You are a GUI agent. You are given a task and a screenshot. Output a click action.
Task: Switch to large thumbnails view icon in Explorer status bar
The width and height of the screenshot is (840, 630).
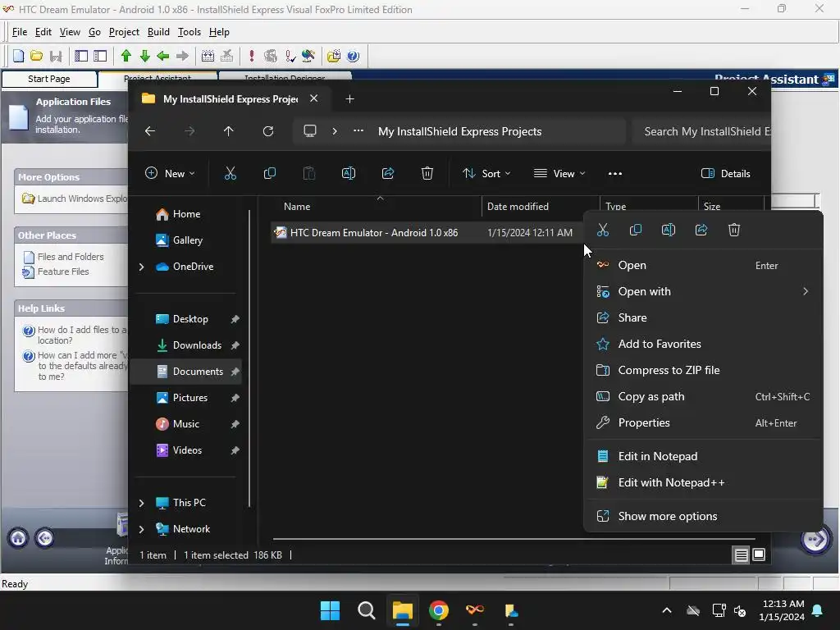(759, 555)
